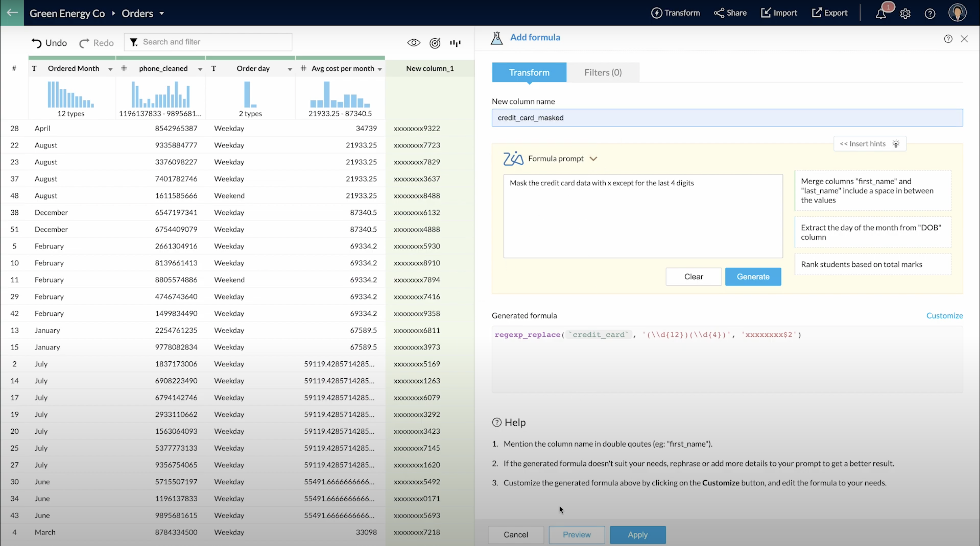This screenshot has height=546, width=980.
Task: Expand the Orders dataset dropdown
Action: (x=162, y=13)
